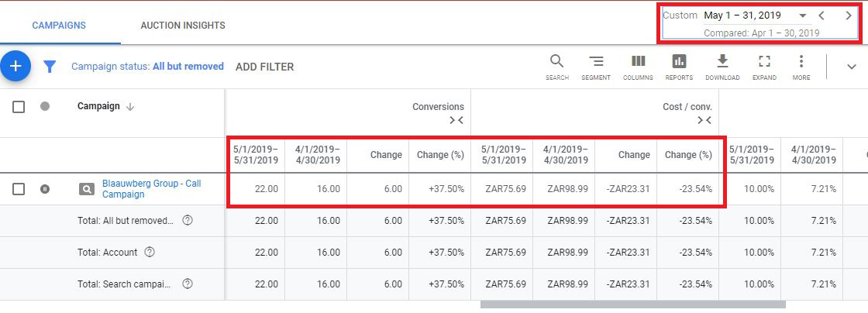The height and width of the screenshot is (313, 868).
Task: Open the date range dropdown arrow
Action: coord(803,15)
